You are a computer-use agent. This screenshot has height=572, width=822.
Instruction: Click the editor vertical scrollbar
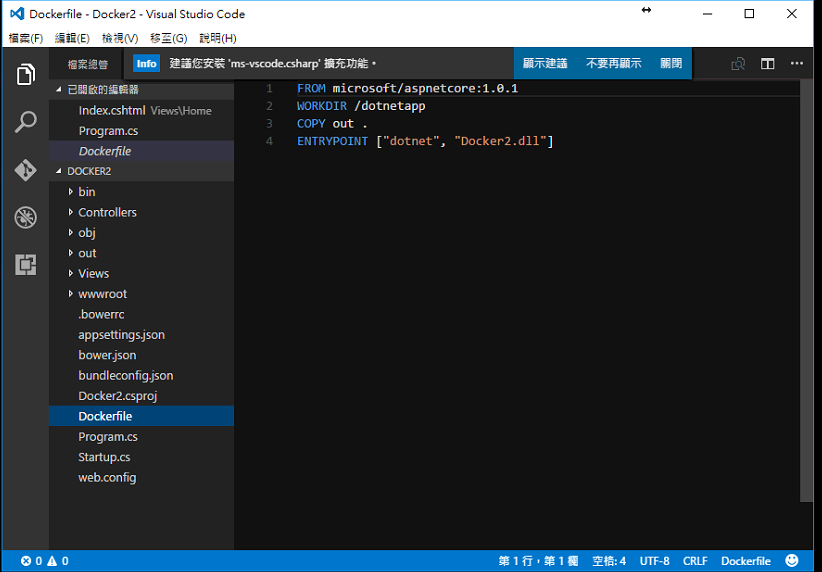[806, 291]
